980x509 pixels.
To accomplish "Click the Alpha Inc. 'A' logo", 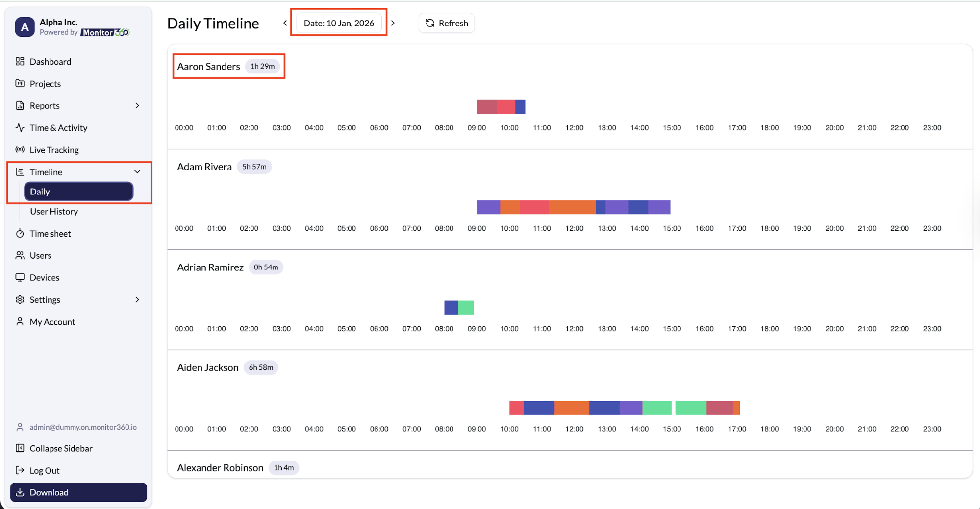I will click(25, 27).
